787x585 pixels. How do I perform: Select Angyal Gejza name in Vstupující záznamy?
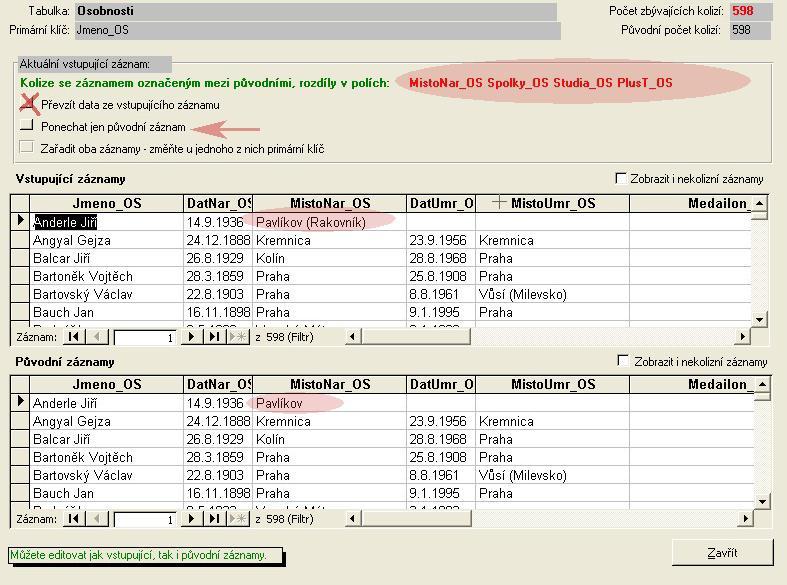pyautogui.click(x=72, y=240)
